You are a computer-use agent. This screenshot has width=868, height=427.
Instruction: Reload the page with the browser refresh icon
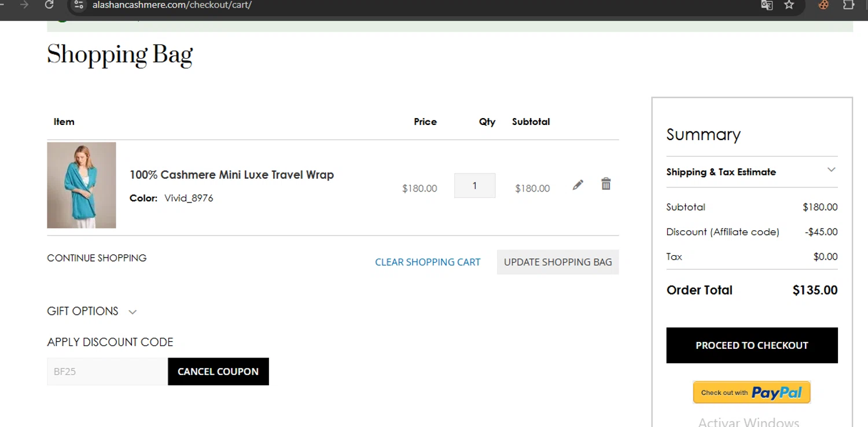click(x=49, y=5)
